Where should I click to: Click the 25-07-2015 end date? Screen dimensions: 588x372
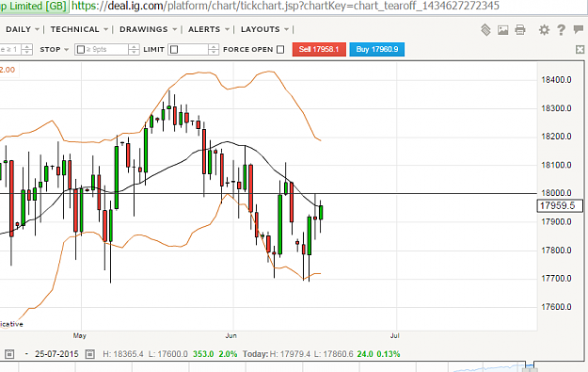click(x=56, y=354)
